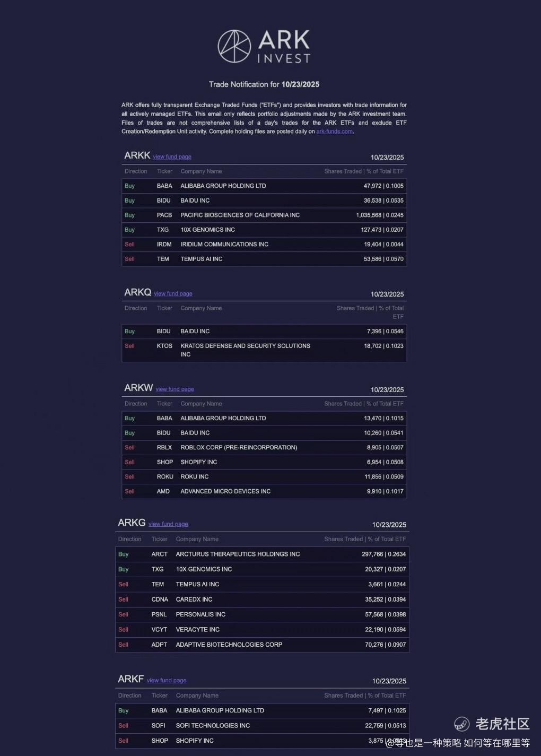Click the SOFI ticker in ARKF table
Image resolution: width=541 pixels, height=756 pixels.
(x=158, y=726)
